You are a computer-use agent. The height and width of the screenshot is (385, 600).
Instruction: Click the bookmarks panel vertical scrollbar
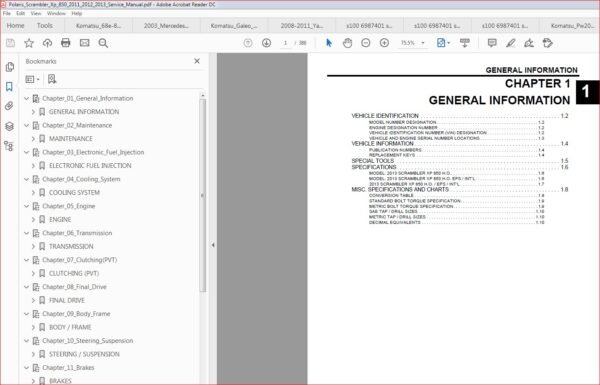click(x=203, y=195)
